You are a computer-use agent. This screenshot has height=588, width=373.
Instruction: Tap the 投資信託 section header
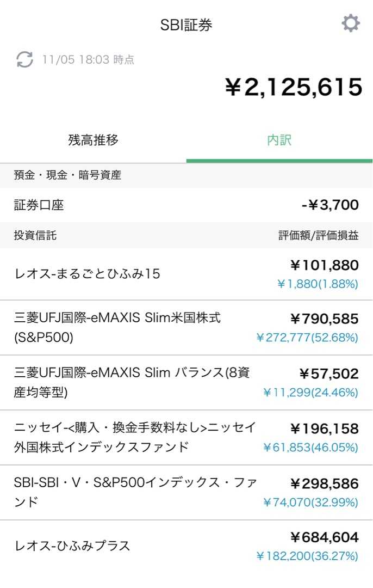click(x=35, y=235)
